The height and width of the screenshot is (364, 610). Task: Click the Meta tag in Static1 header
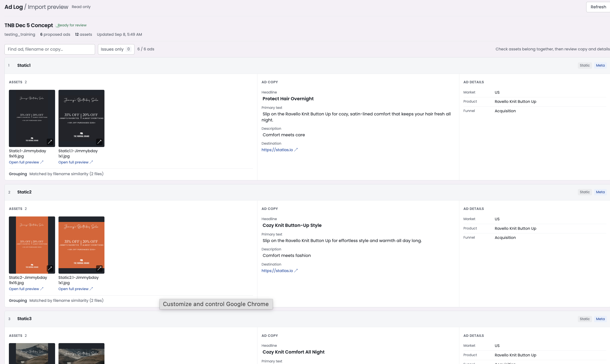600,66
